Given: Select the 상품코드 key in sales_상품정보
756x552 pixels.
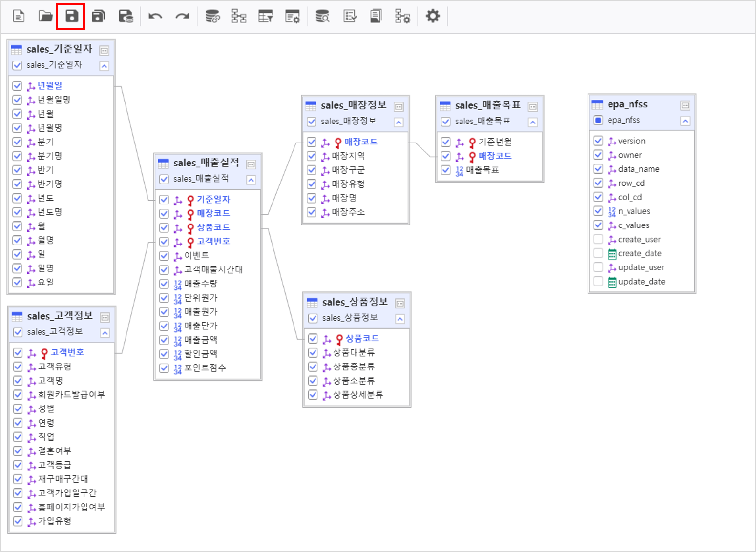Looking at the screenshot, I should pos(362,339).
